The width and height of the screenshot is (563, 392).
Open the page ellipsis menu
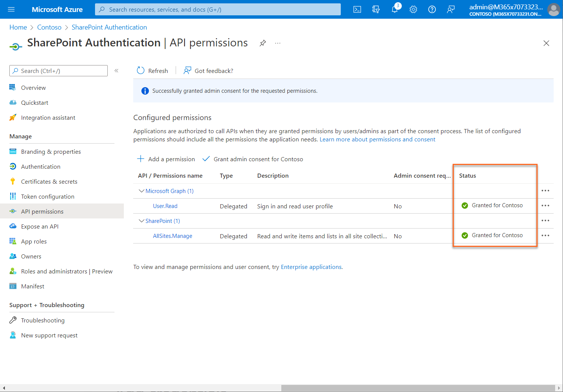tap(278, 43)
